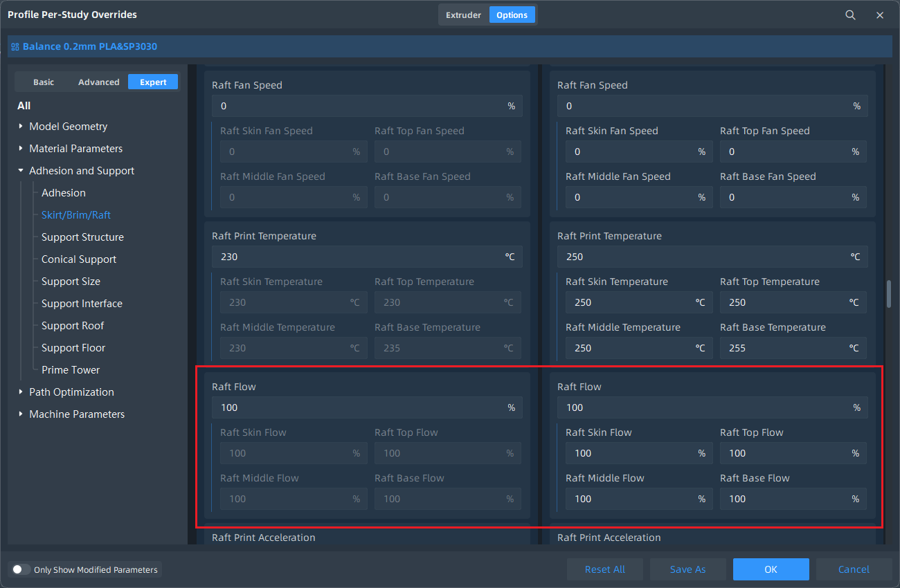Click the settings list vertical scrollbar thumb
Image resolution: width=900 pixels, height=588 pixels.
pos(889,294)
